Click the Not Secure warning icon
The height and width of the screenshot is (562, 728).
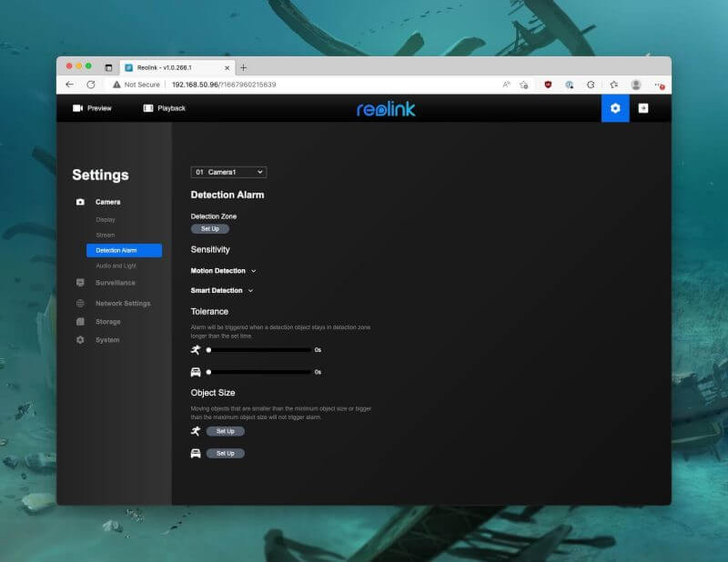point(116,85)
